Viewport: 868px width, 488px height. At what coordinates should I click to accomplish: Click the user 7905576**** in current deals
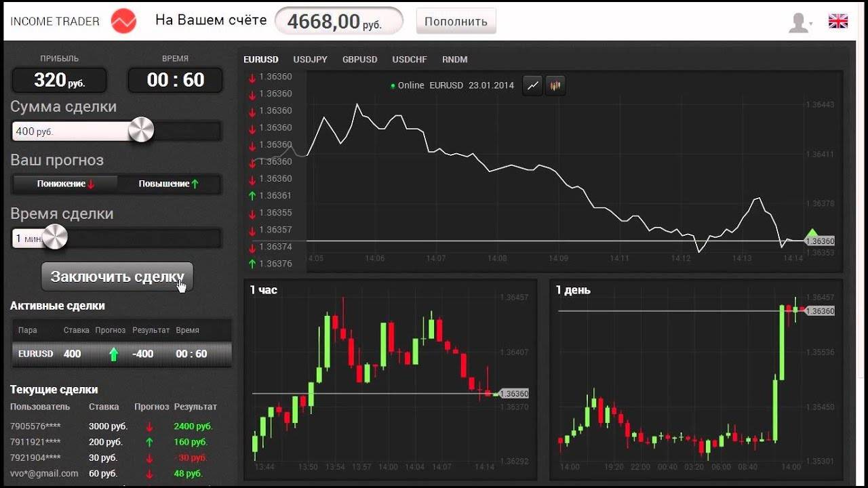35,427
